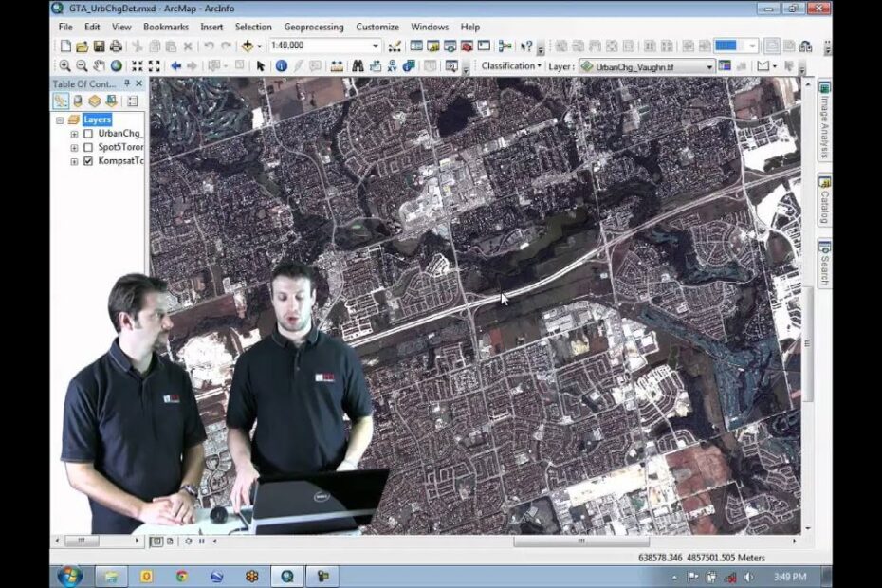Image resolution: width=882 pixels, height=588 pixels.
Task: Collapse the Layers data frame
Action: 60,120
